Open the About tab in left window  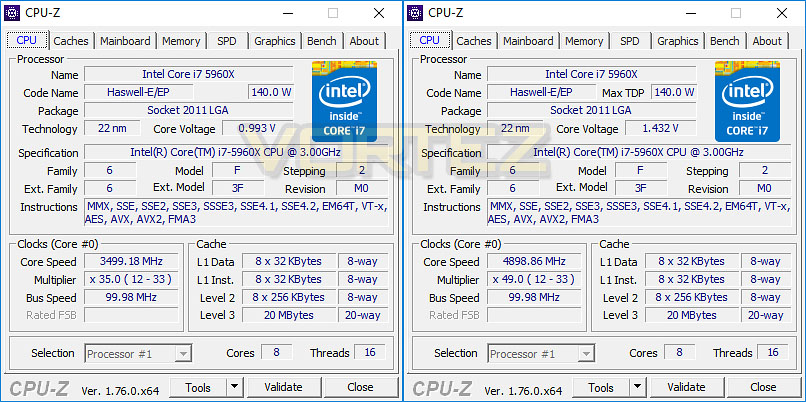point(364,41)
